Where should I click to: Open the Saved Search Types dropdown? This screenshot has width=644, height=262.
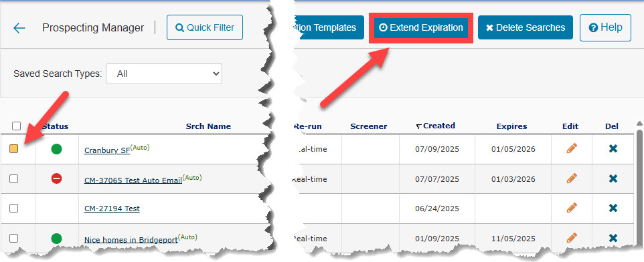click(164, 74)
